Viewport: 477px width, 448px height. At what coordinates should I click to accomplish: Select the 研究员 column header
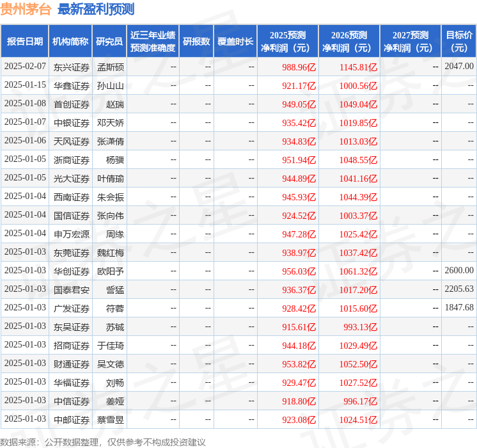[109, 42]
